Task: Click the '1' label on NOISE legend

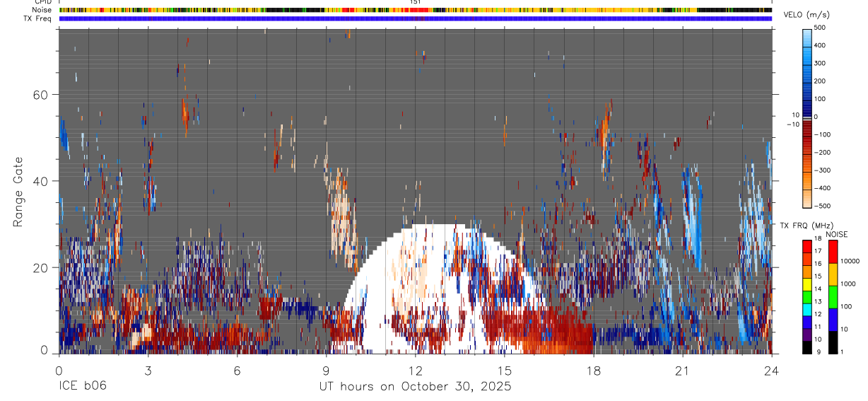Action: point(843,352)
